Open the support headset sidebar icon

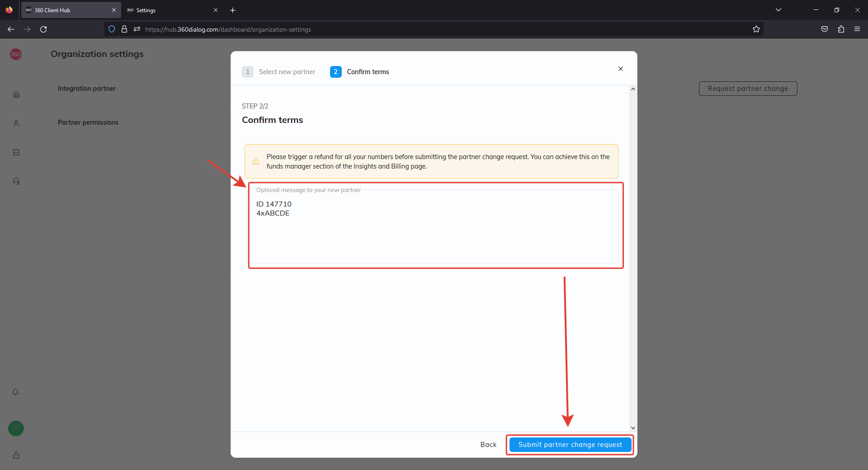[16, 181]
